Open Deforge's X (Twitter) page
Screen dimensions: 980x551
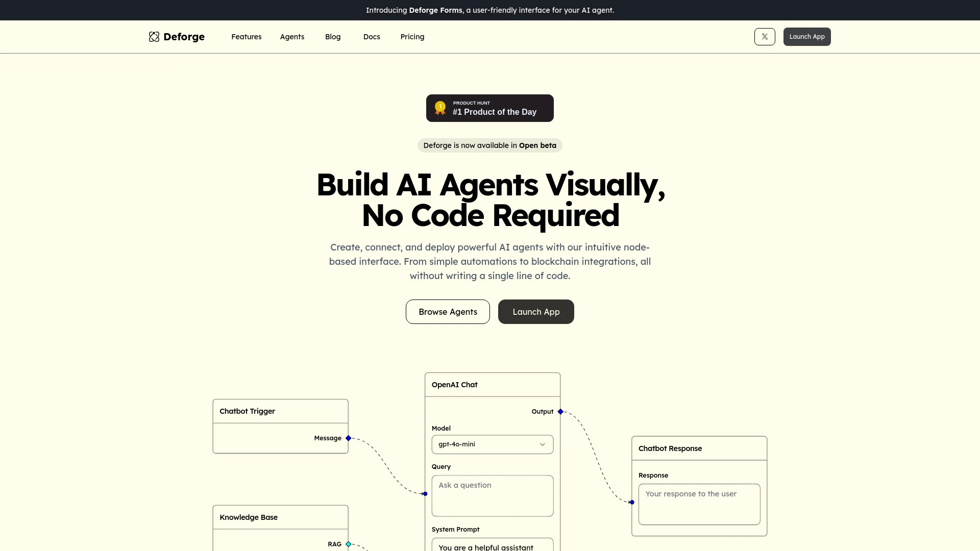click(765, 36)
